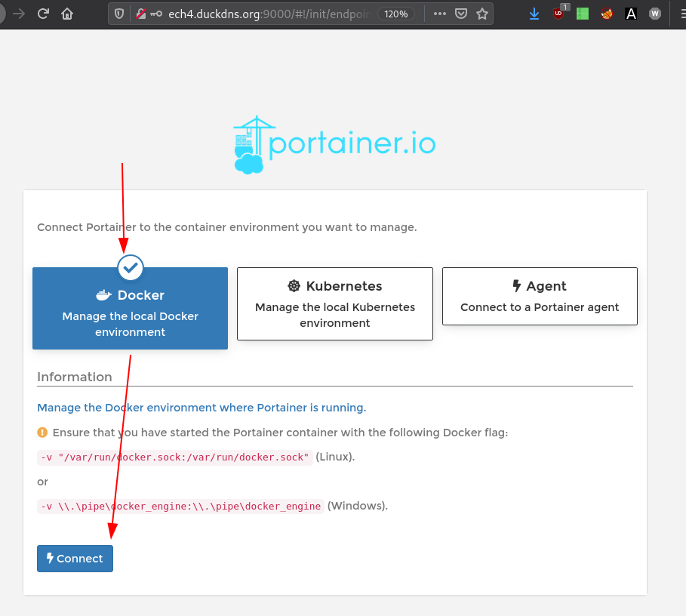
Task: Open the browser home page
Action: pos(67,14)
